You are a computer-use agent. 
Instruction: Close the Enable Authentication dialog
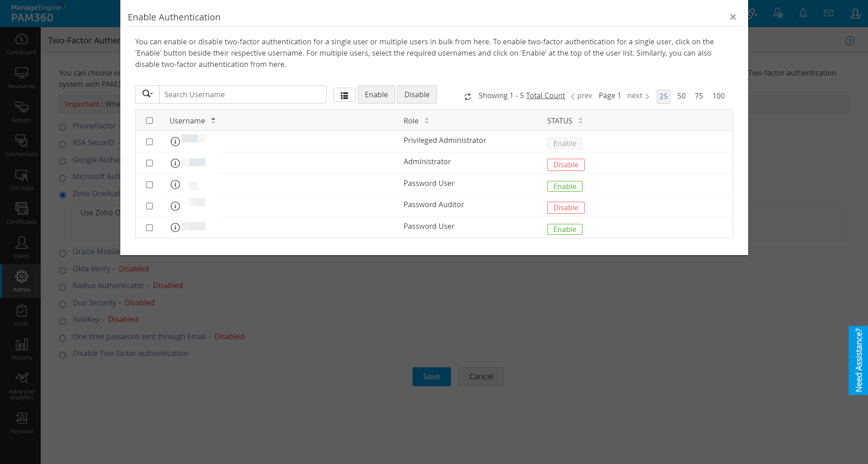[733, 17]
